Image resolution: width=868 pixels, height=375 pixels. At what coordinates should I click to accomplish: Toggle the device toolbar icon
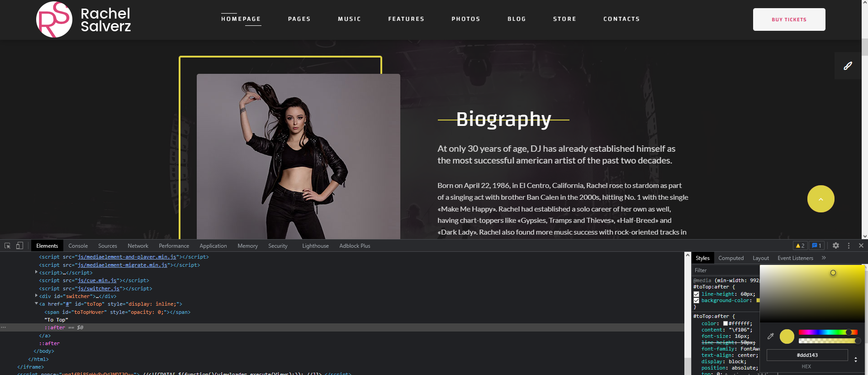click(x=19, y=245)
